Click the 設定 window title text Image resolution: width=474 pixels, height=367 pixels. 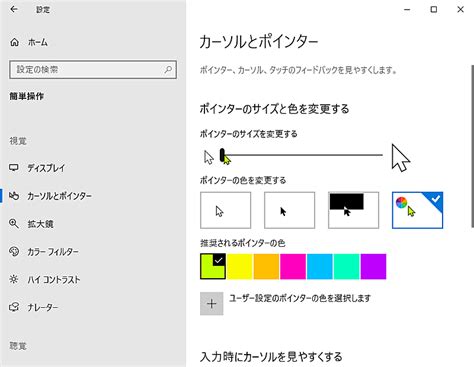(x=43, y=9)
